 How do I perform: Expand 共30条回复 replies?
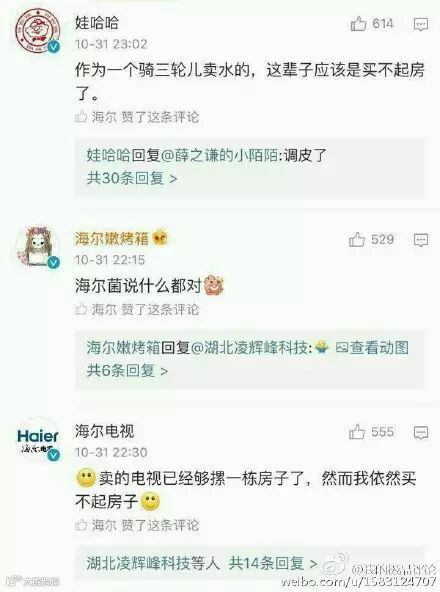(132, 178)
